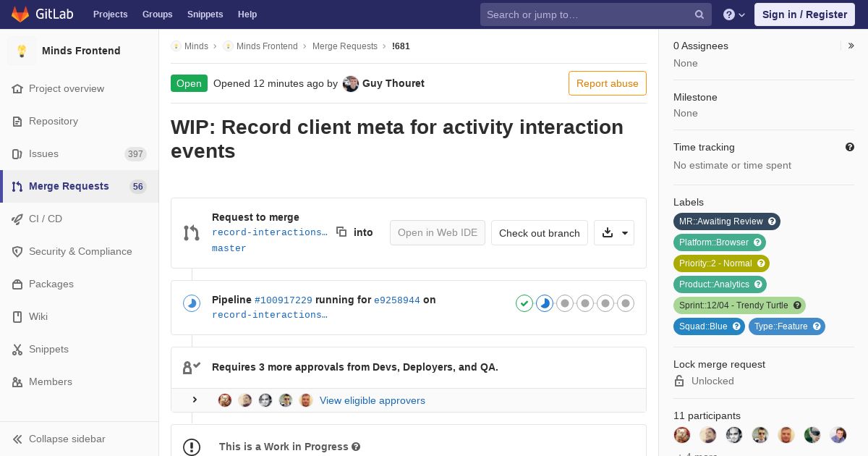Click the Report abuse button
The height and width of the screenshot is (456, 868).
608,83
